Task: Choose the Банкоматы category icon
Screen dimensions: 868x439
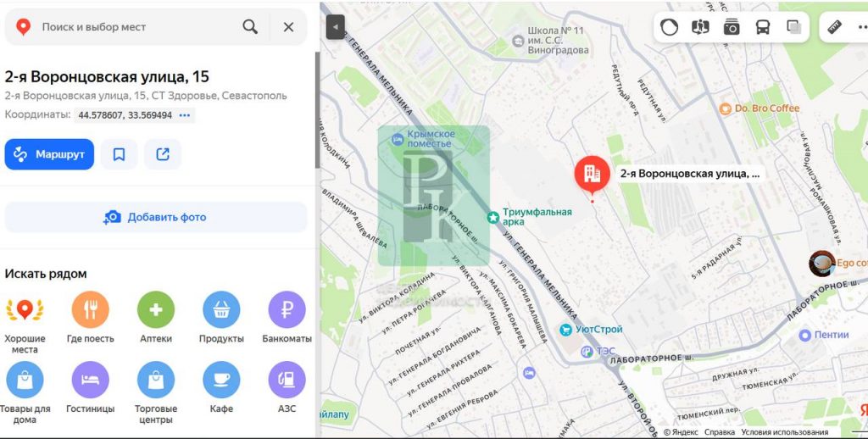Action: pyautogui.click(x=287, y=310)
